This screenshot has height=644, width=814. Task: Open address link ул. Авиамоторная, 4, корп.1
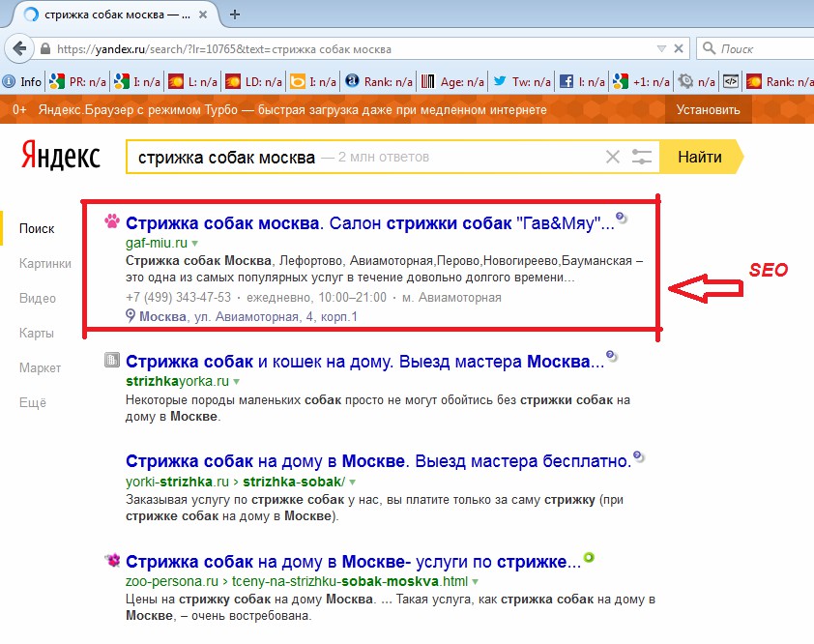point(248,316)
